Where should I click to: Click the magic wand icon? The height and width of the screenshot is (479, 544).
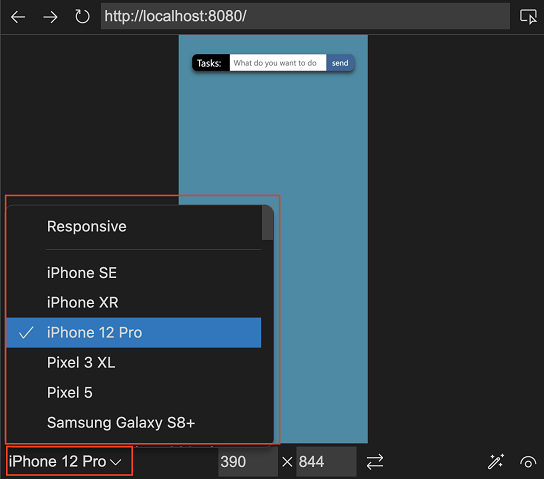(x=496, y=462)
